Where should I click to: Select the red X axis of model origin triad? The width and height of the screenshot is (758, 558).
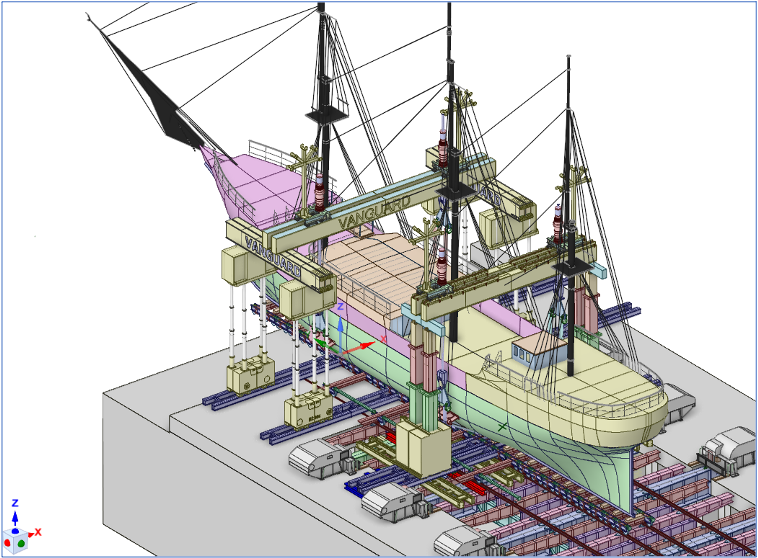[x=360, y=347]
